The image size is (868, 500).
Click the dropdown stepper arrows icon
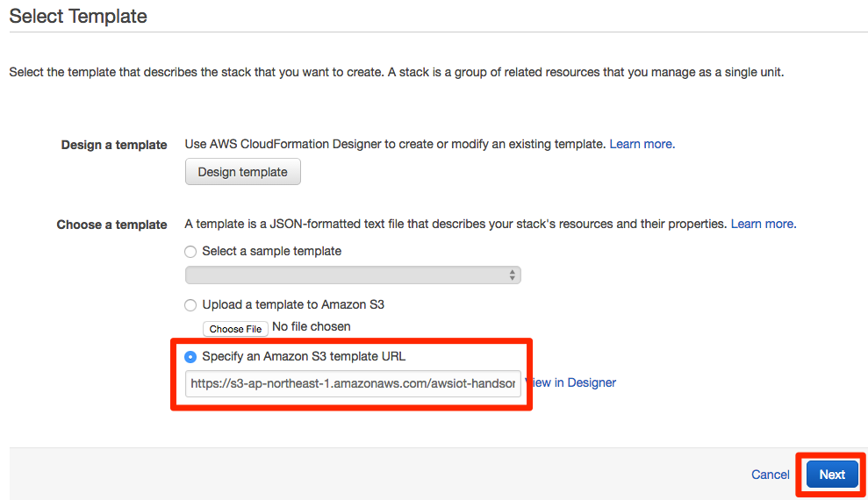click(512, 275)
